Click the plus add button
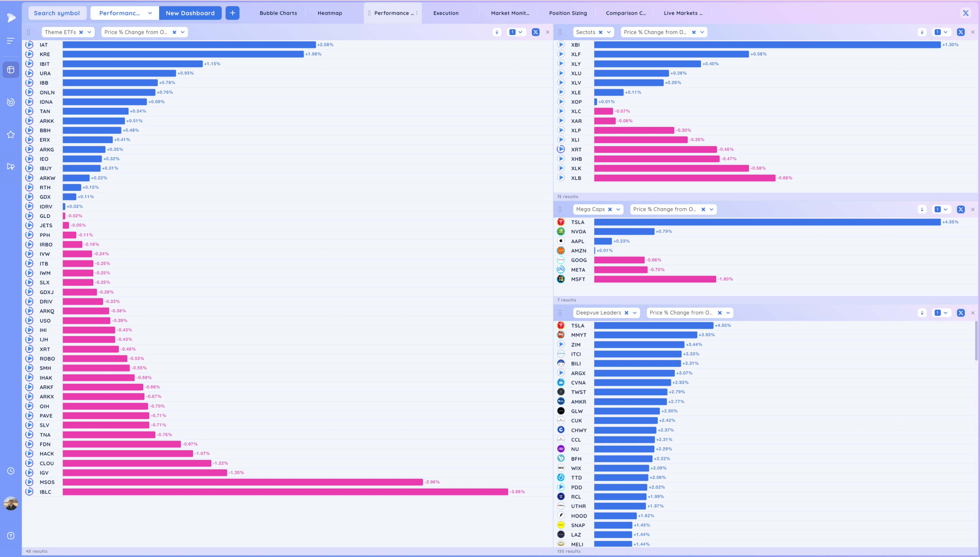The height and width of the screenshot is (557, 980). tap(233, 13)
